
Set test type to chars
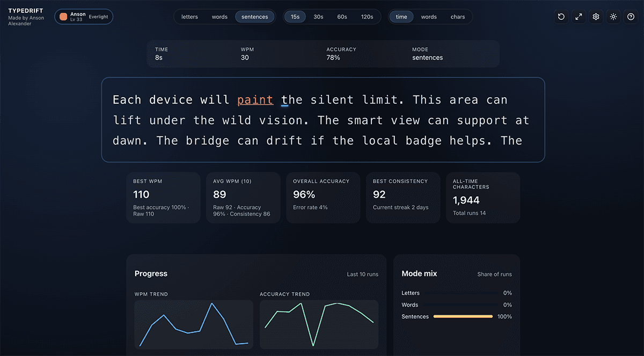[457, 17]
